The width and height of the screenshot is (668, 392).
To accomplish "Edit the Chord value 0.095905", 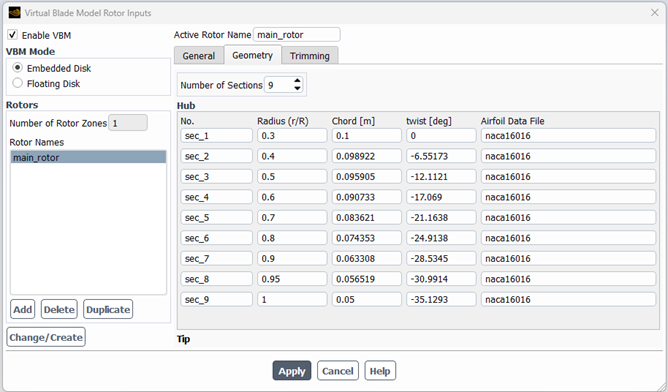I will (x=366, y=176).
